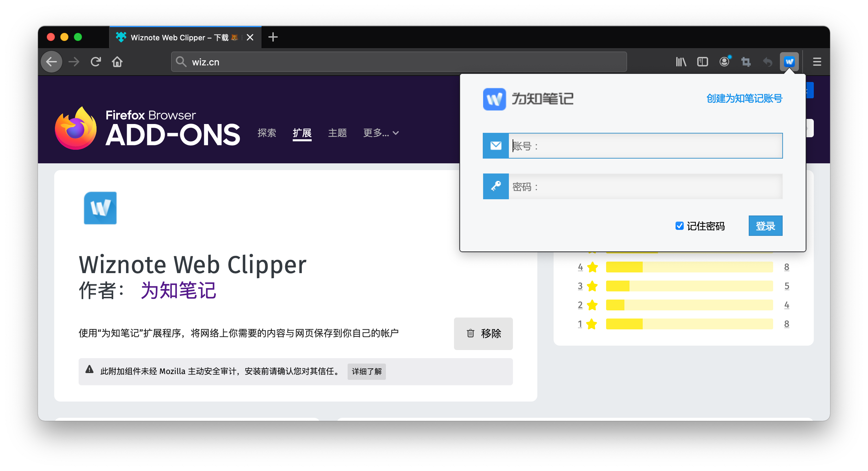Click the 3 rating number label
Viewport: 868px width, 471px height.
(x=580, y=286)
